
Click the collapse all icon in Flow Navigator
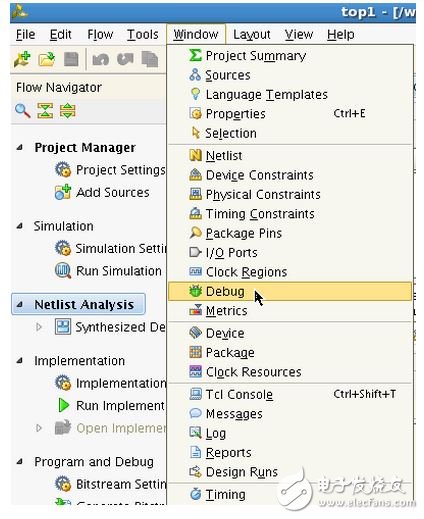pos(45,111)
